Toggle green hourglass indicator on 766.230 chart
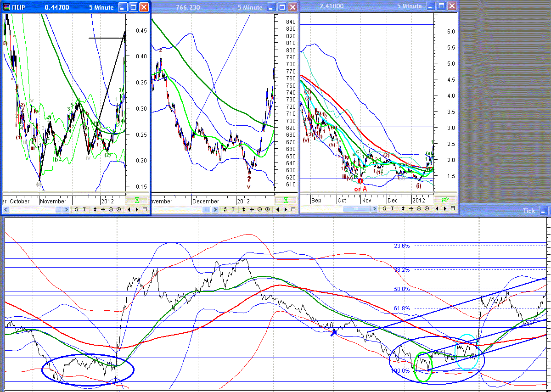Viewport: 551px width, 392px height. coord(285,201)
